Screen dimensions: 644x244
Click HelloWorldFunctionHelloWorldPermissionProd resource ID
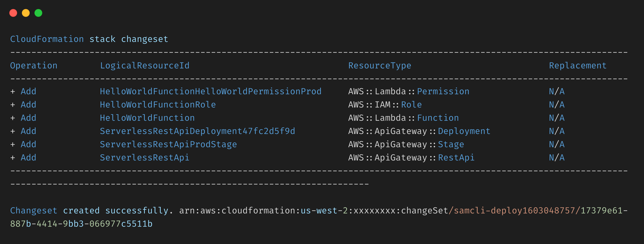pos(211,91)
